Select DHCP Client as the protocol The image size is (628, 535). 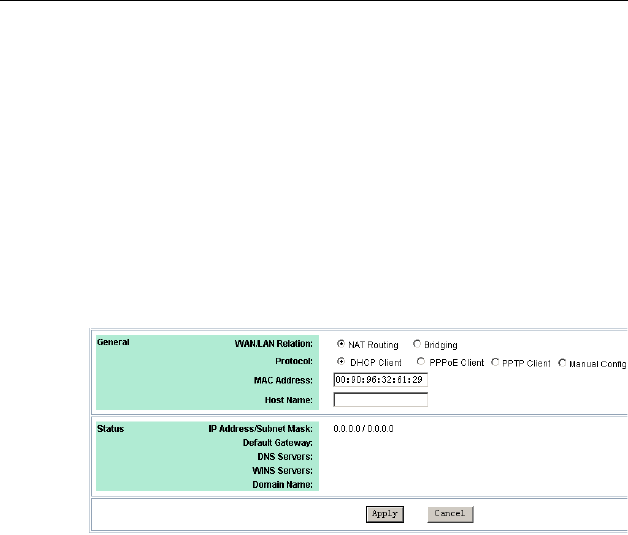pyautogui.click(x=341, y=362)
